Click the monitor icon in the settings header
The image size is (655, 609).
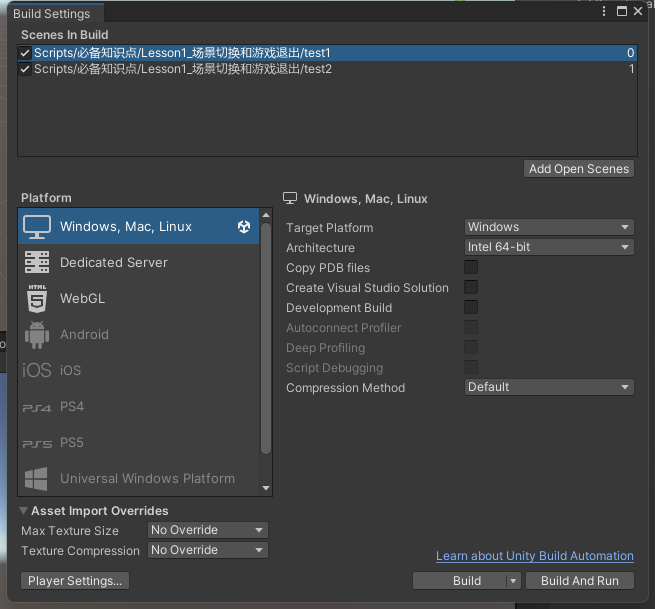coord(290,198)
